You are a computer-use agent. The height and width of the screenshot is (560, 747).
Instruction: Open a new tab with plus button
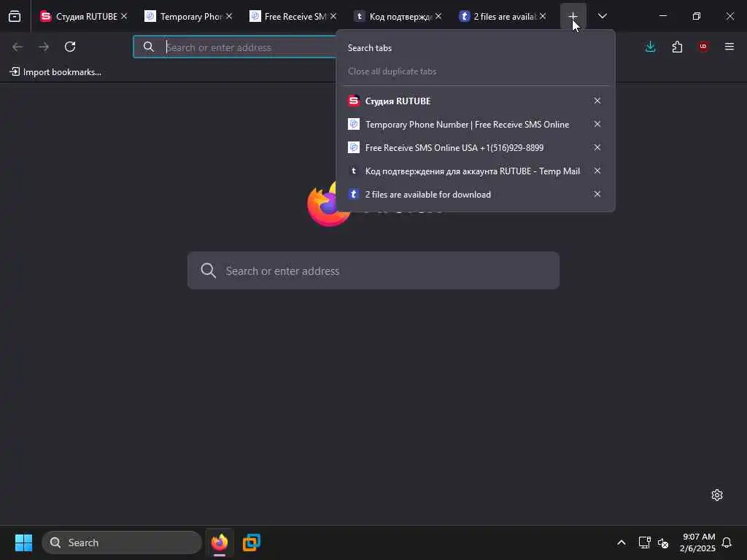[573, 16]
